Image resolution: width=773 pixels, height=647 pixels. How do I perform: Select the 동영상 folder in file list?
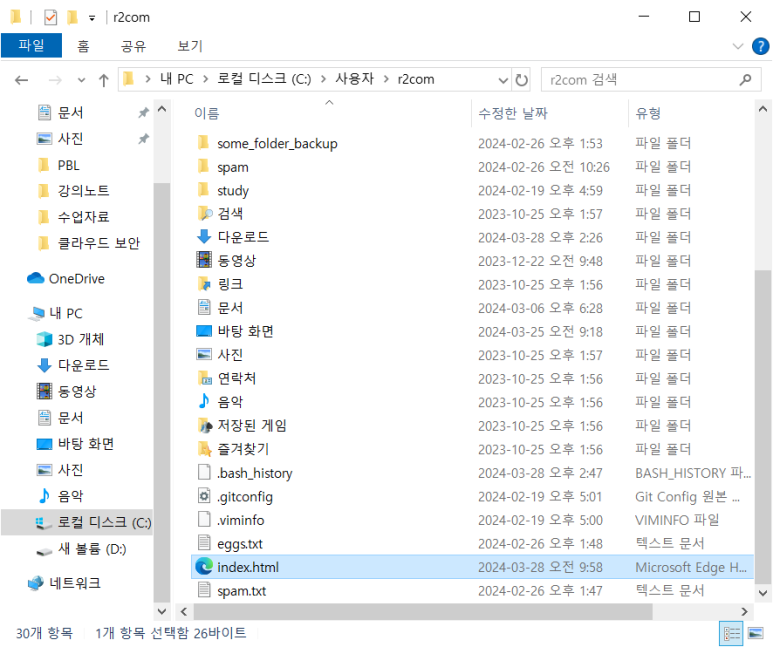pos(237,261)
